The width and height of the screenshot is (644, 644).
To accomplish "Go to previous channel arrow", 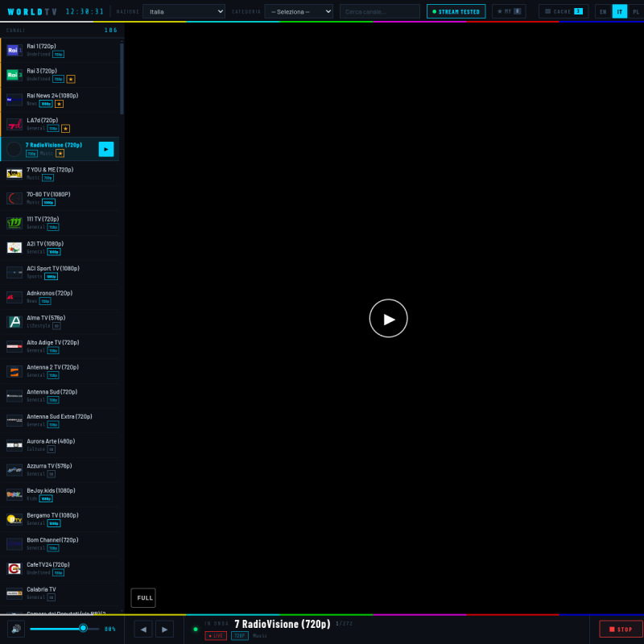I will coord(143,629).
